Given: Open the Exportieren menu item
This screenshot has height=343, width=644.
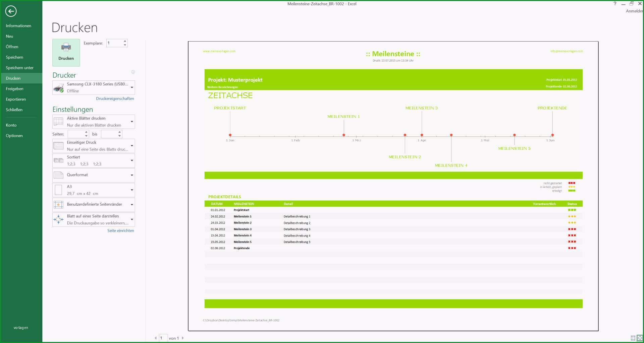Looking at the screenshot, I should click(x=16, y=99).
